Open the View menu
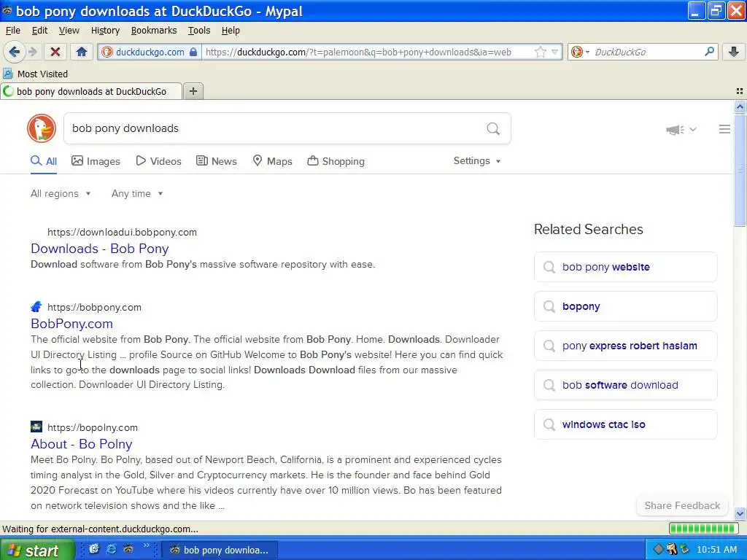The height and width of the screenshot is (560, 747). click(69, 31)
